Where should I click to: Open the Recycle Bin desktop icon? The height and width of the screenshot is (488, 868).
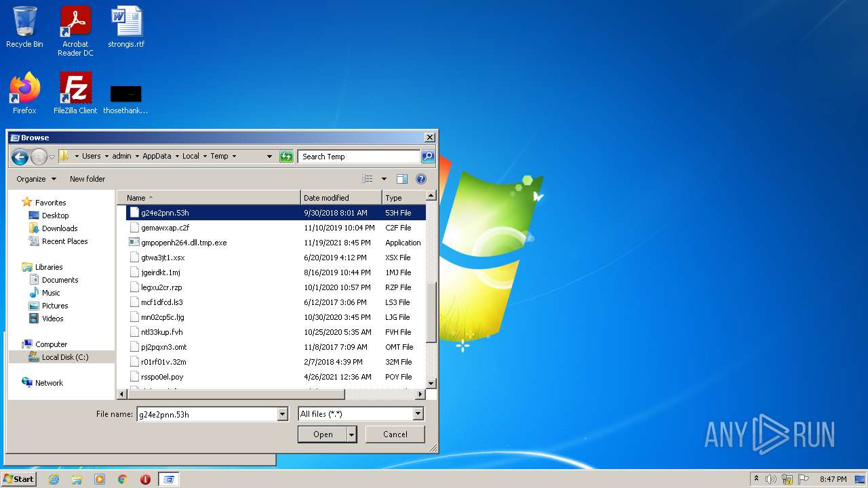click(24, 27)
